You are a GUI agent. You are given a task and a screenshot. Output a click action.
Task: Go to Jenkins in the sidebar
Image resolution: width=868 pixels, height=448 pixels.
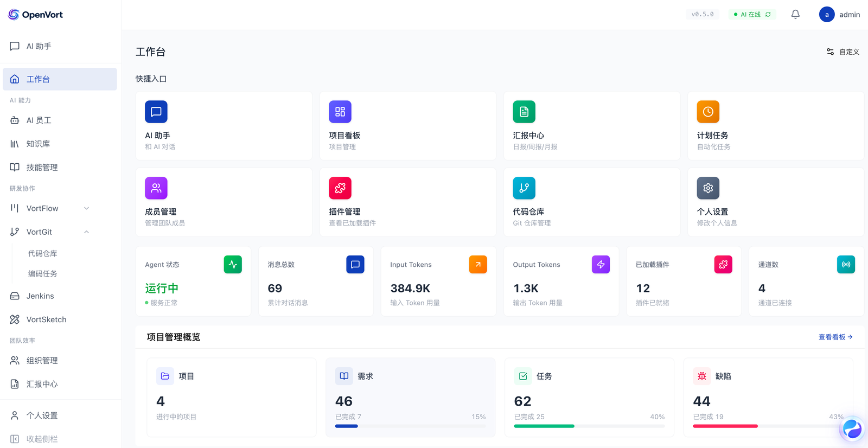40,296
